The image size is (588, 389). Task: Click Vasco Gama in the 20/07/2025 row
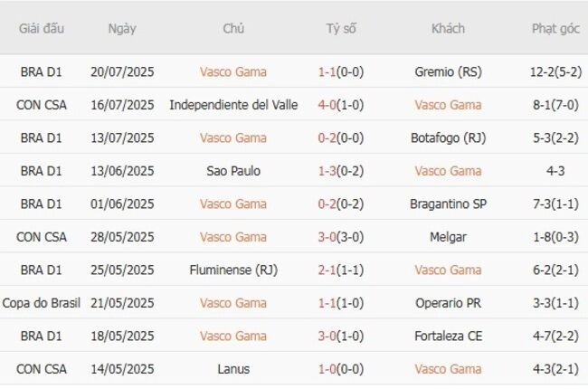[233, 71]
